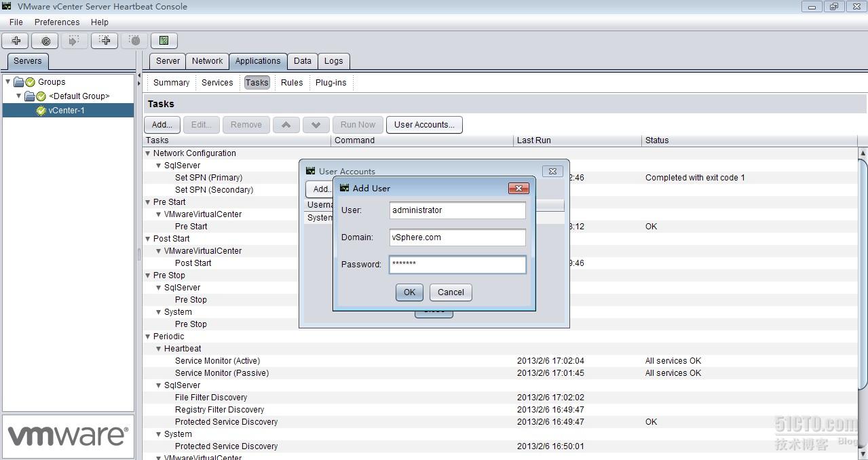868x460 pixels.
Task: Click the remove server circle-slash toolbar icon
Action: [x=45, y=41]
